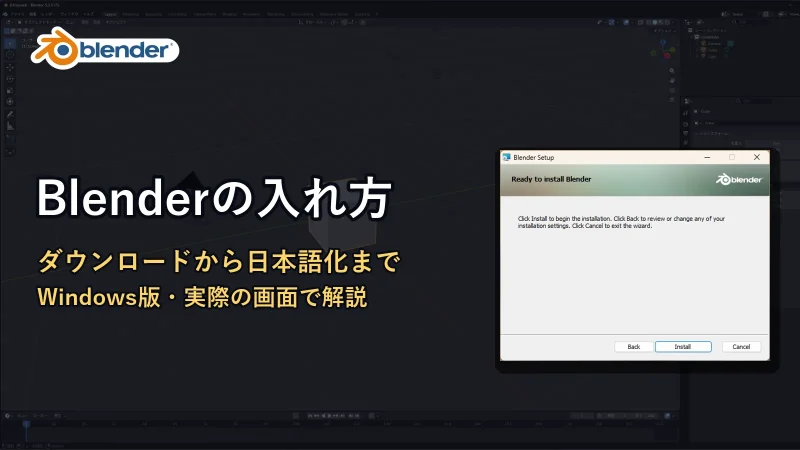Switch to the UV Editing workspace tab
Image resolution: width=800 pixels, height=450 pixels.
[x=177, y=14]
